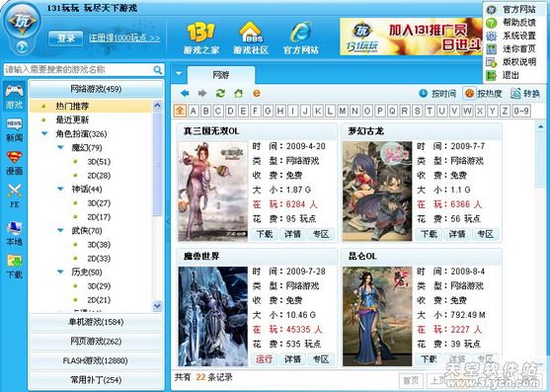Image resolution: width=550 pixels, height=392 pixels.
Task: Click 专区 for 真三国无双OL
Action: [x=321, y=234]
